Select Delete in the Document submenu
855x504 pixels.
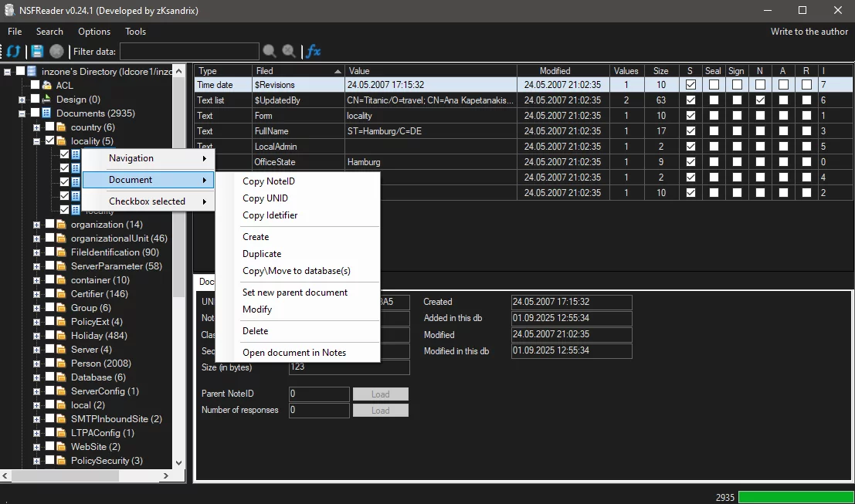click(255, 331)
